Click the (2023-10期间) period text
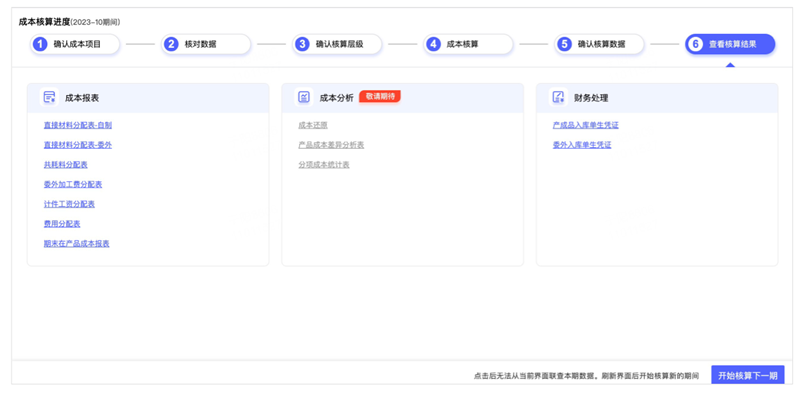This screenshot has height=394, width=800. coord(95,22)
